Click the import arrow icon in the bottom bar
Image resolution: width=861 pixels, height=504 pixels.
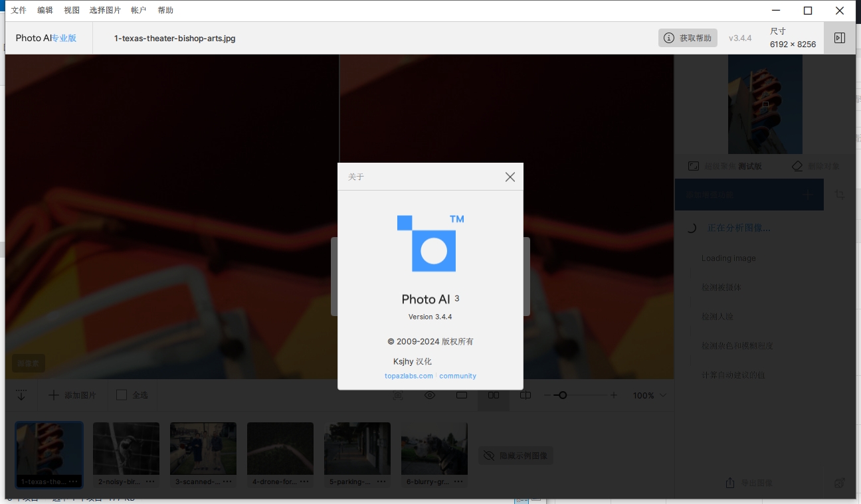(x=21, y=395)
